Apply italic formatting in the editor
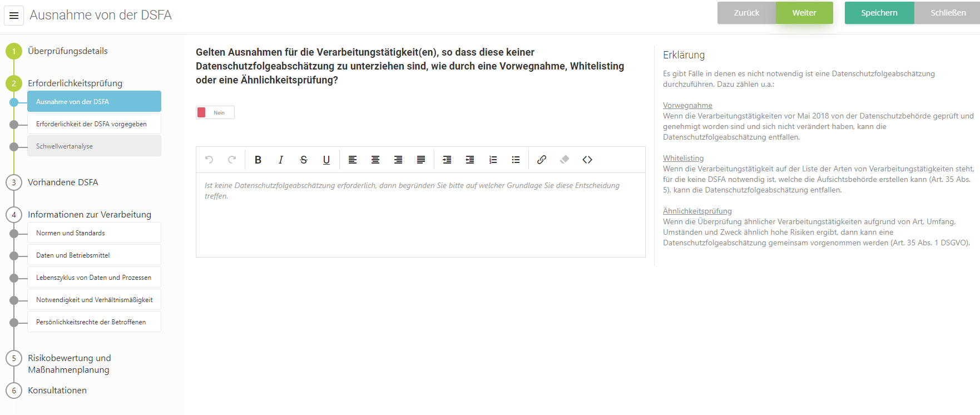980x415 pixels. click(x=281, y=160)
